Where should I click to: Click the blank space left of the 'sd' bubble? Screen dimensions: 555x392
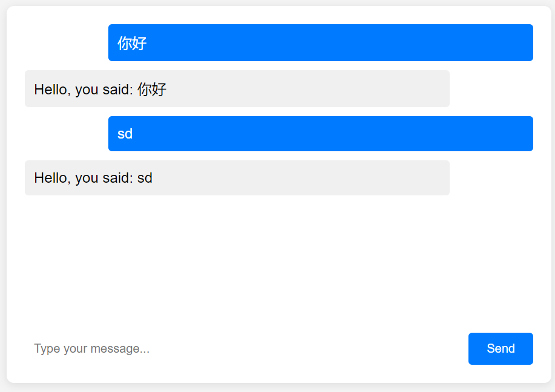(x=67, y=134)
